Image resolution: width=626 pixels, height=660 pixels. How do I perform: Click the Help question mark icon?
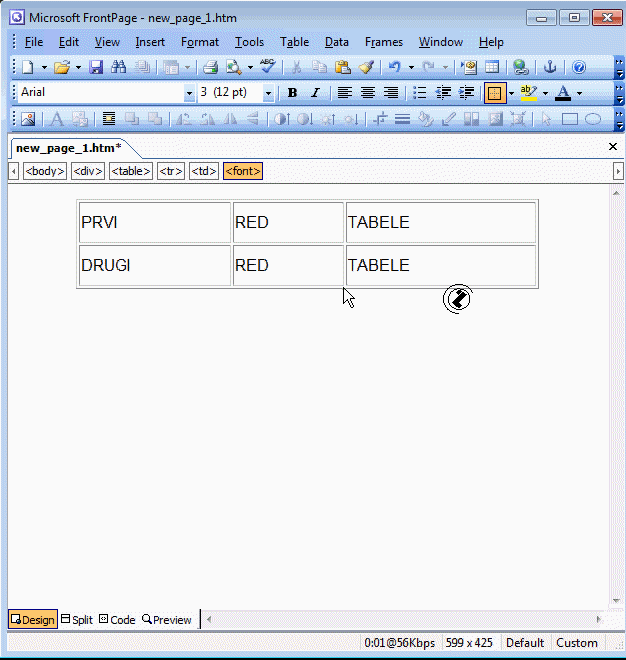579,67
